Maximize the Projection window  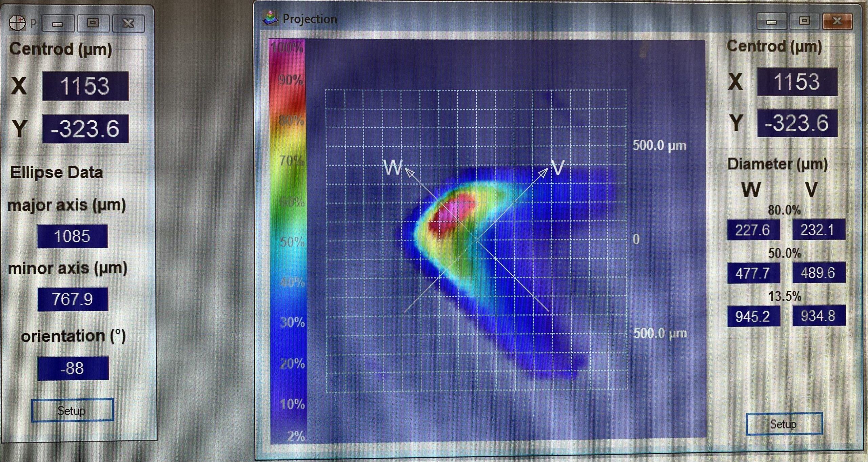[x=804, y=21]
